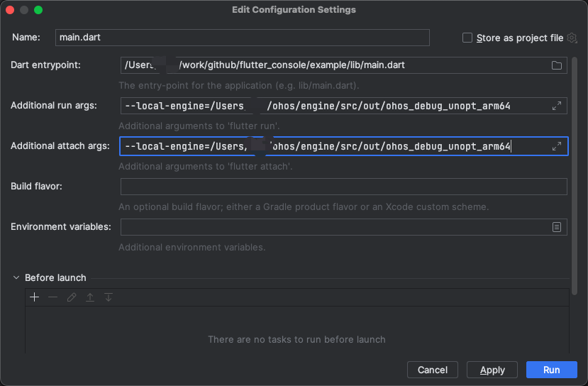
Task: Click the green zoom window button
Action: point(38,10)
